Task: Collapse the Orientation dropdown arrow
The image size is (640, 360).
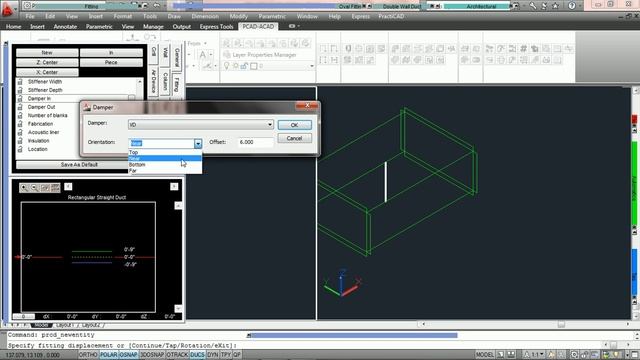Action: tap(198, 143)
